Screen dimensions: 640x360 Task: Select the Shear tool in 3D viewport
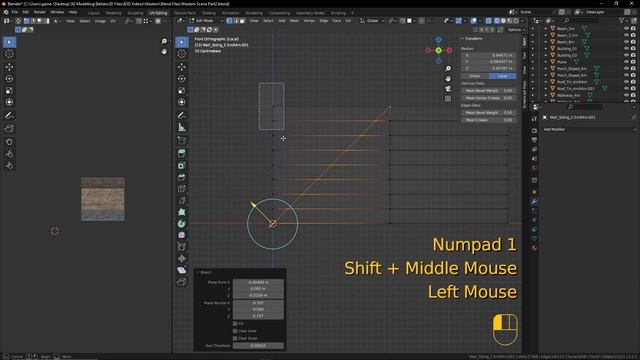click(182, 270)
